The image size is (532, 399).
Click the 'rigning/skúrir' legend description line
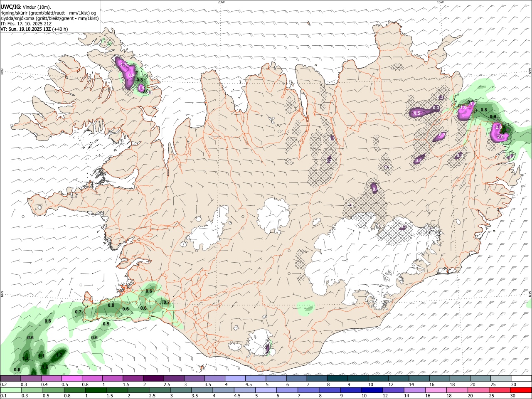click(48, 13)
